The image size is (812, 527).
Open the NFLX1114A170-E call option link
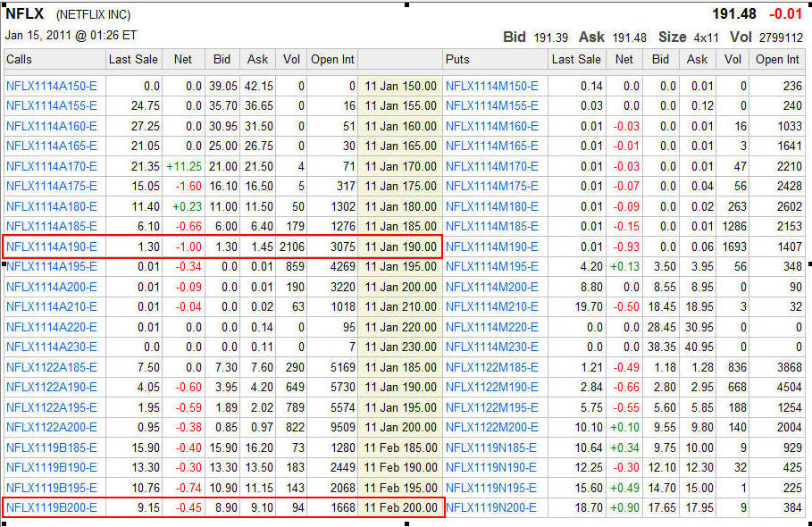coord(52,166)
